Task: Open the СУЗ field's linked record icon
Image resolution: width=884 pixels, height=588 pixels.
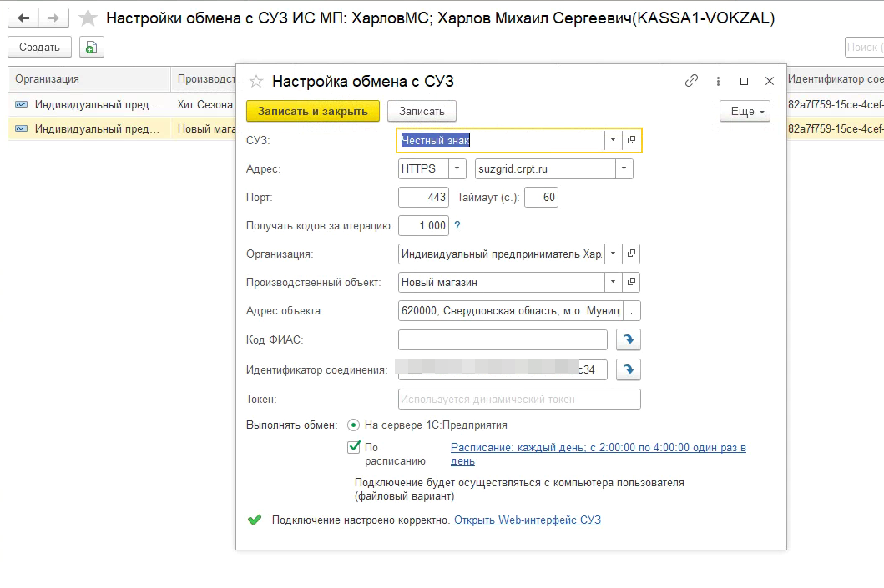Action: (x=632, y=140)
